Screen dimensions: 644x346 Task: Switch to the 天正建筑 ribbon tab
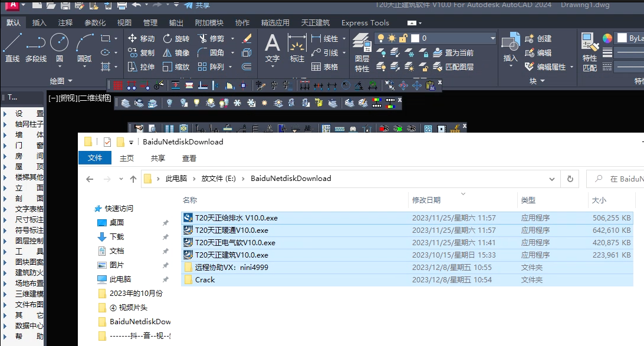316,22
